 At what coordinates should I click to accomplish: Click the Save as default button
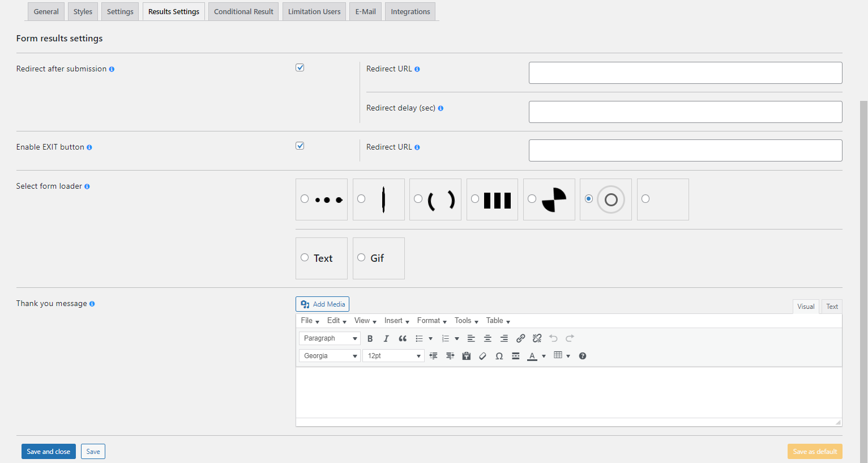[815, 452]
